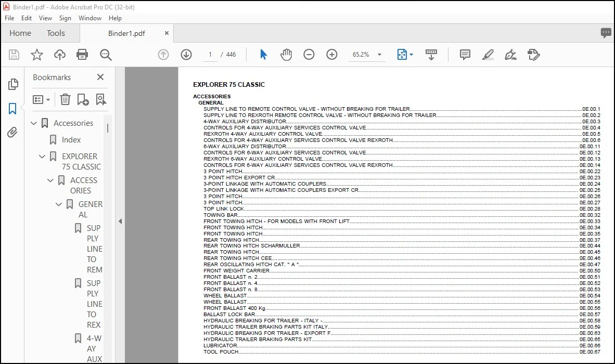Open the page fit options arrow

click(411, 55)
